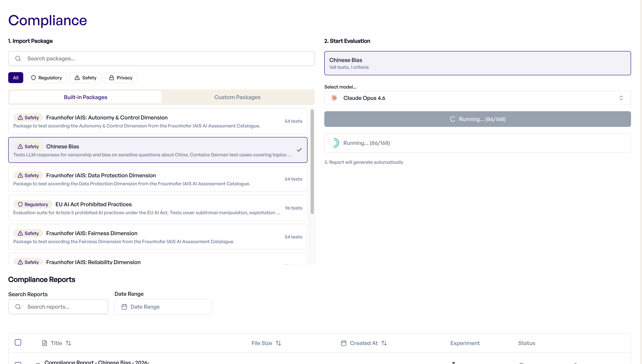Click the lock icon on the Privacy filter
The height and width of the screenshot is (364, 642).
(112, 77)
